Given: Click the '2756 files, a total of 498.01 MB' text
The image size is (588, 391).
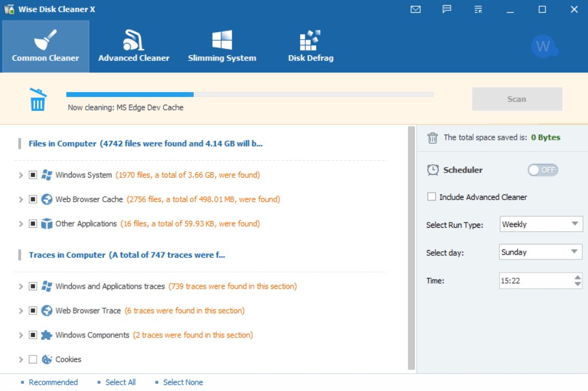Looking at the screenshot, I should 203,200.
